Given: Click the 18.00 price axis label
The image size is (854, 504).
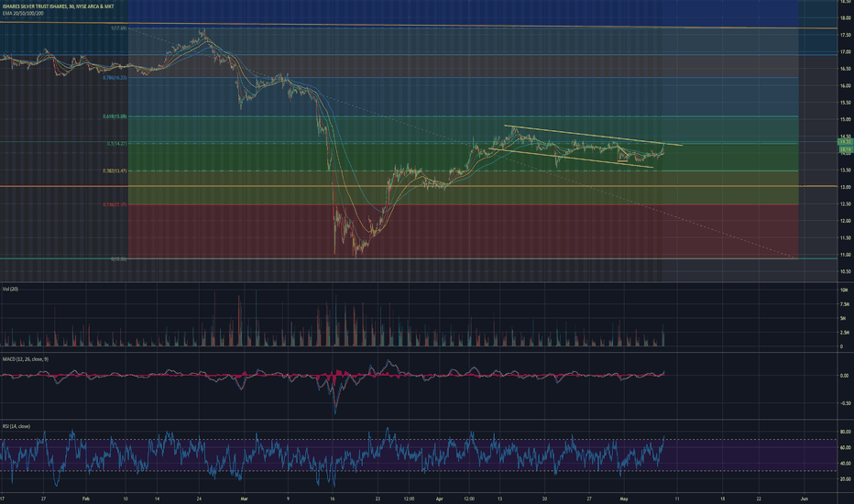Looking at the screenshot, I should (x=845, y=18).
